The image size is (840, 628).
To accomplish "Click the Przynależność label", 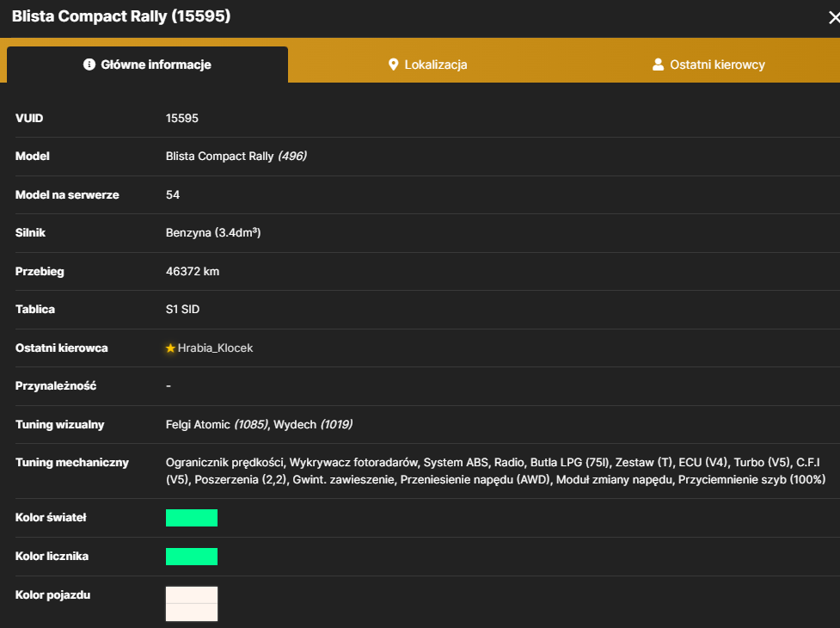I will click(56, 385).
